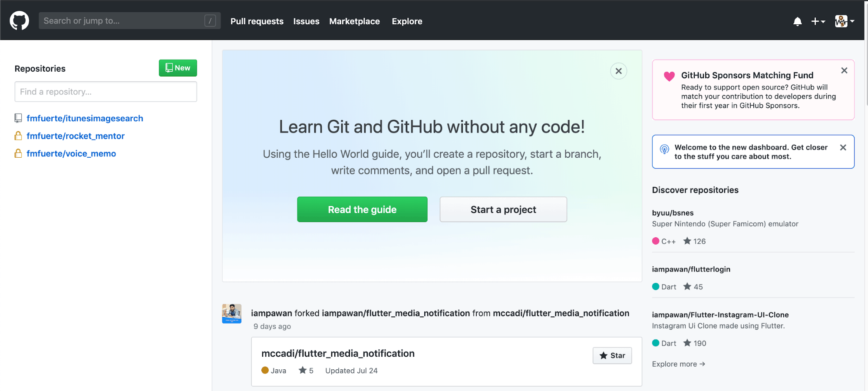The width and height of the screenshot is (868, 391).
Task: Go to Issues in the header
Action: (306, 21)
